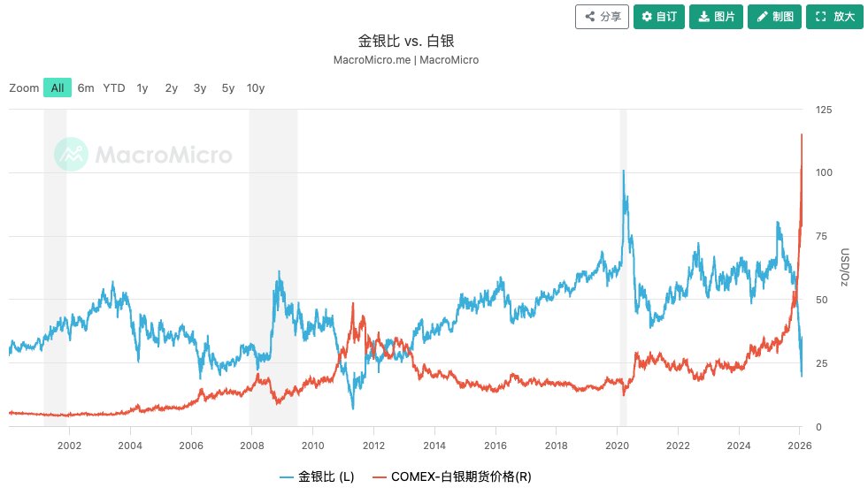Screen dimensions: 868x503
Task: Select the 6m zoom range
Action: (x=86, y=88)
